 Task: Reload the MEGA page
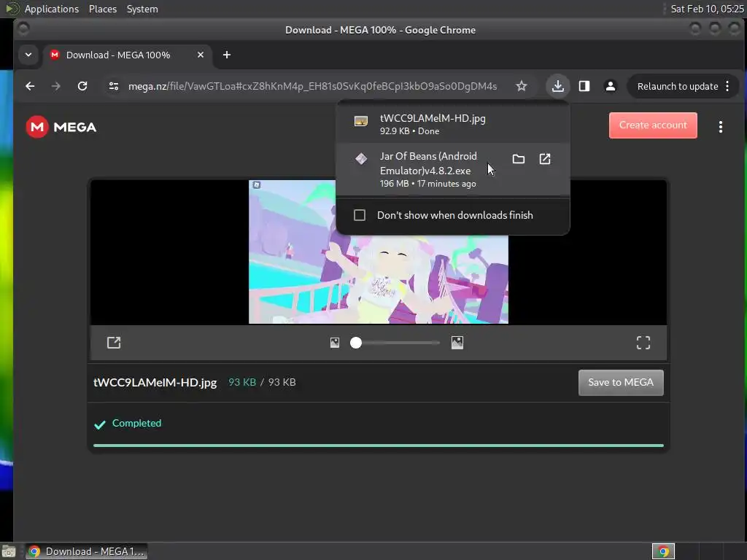[82, 86]
